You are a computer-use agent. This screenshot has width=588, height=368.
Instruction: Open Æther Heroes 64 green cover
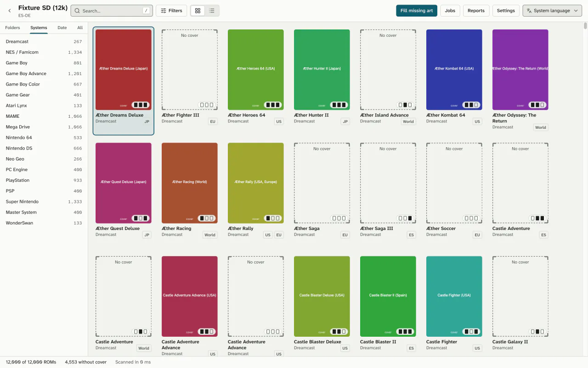(256, 69)
